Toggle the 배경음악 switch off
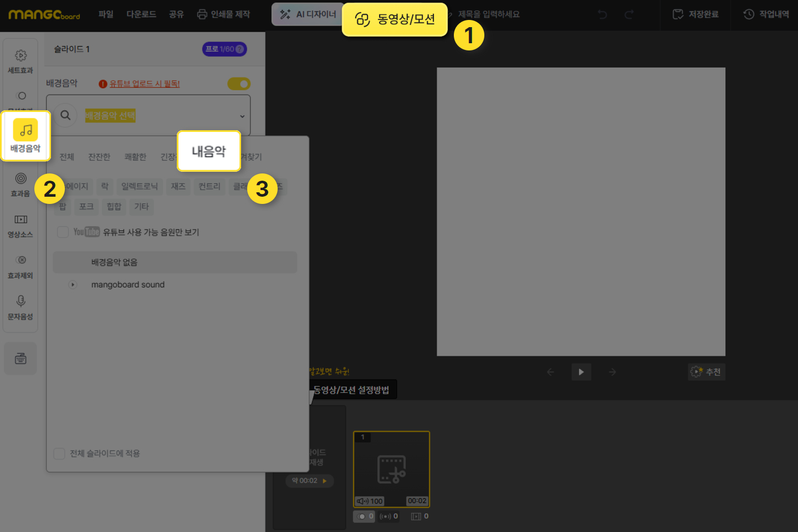The image size is (798, 532). coord(239,84)
